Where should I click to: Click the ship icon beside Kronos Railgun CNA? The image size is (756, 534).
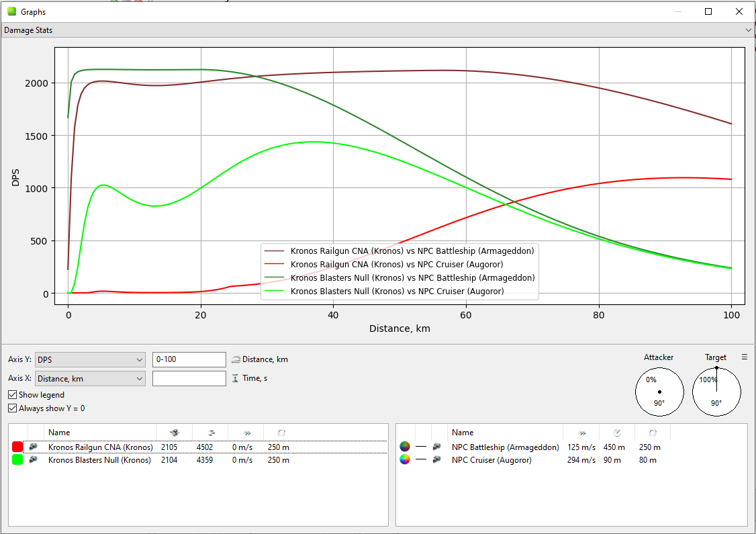(34, 447)
